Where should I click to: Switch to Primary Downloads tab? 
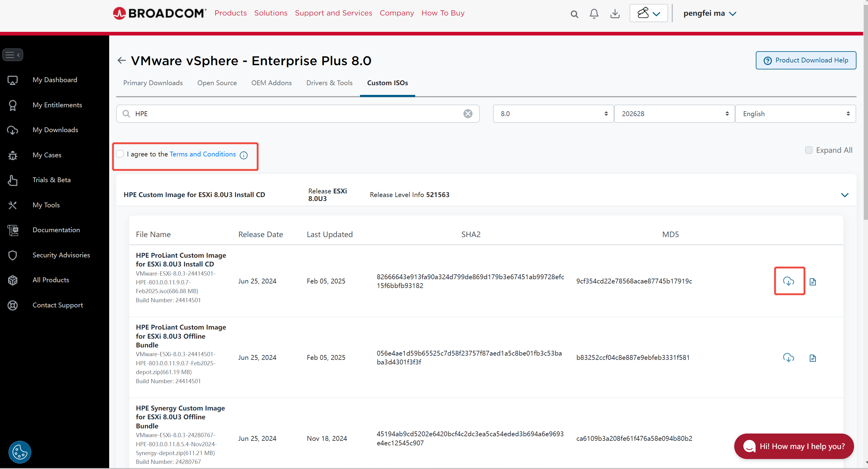(x=153, y=83)
